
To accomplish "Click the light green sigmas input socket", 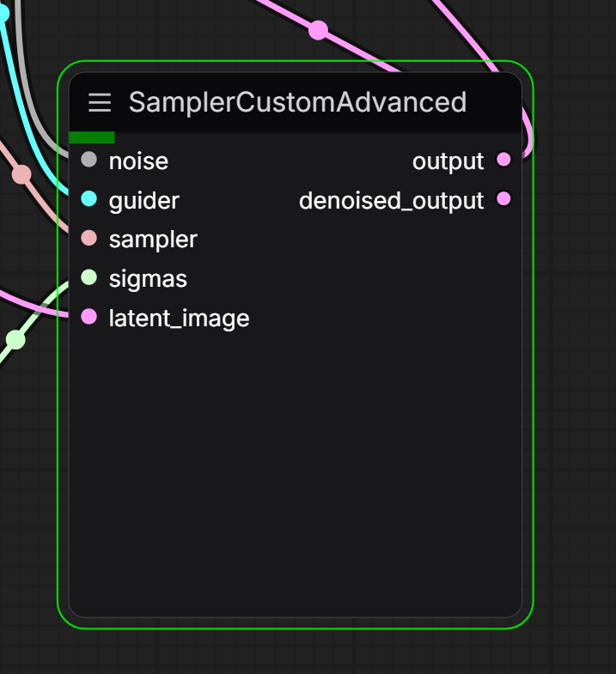I will pos(89,277).
